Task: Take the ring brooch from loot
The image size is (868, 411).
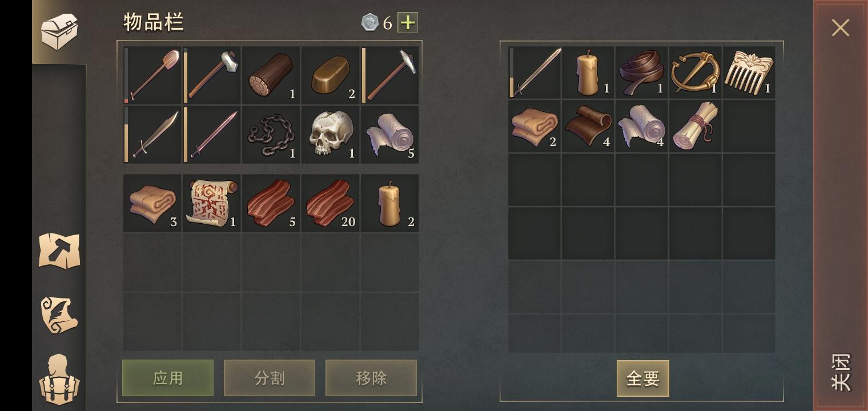Action: click(x=695, y=72)
